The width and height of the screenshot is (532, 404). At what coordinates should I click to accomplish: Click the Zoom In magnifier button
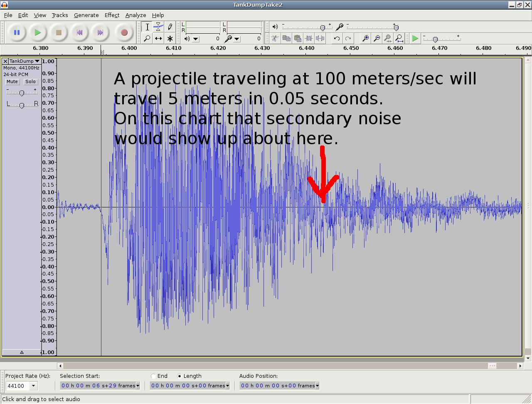[365, 39]
